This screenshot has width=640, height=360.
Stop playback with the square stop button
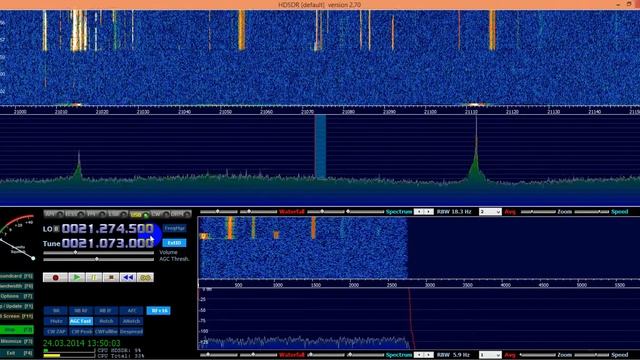[111, 278]
